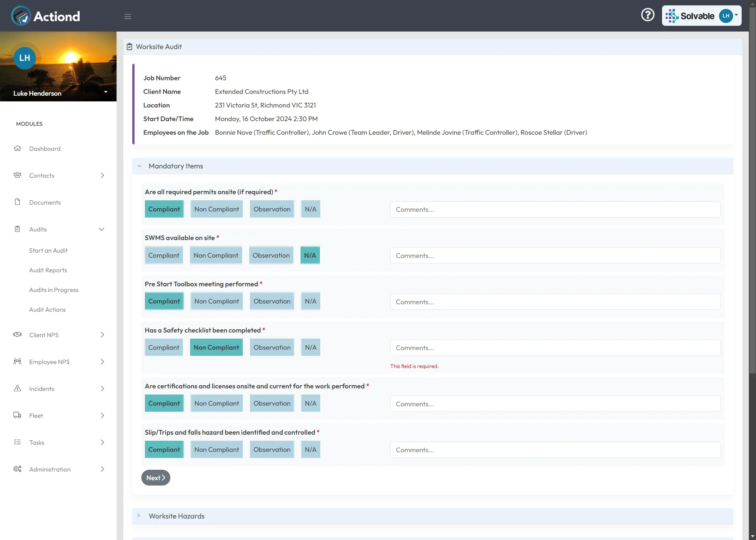Open the Audit Reports page
Screen dimensions: 756x540
pos(48,270)
